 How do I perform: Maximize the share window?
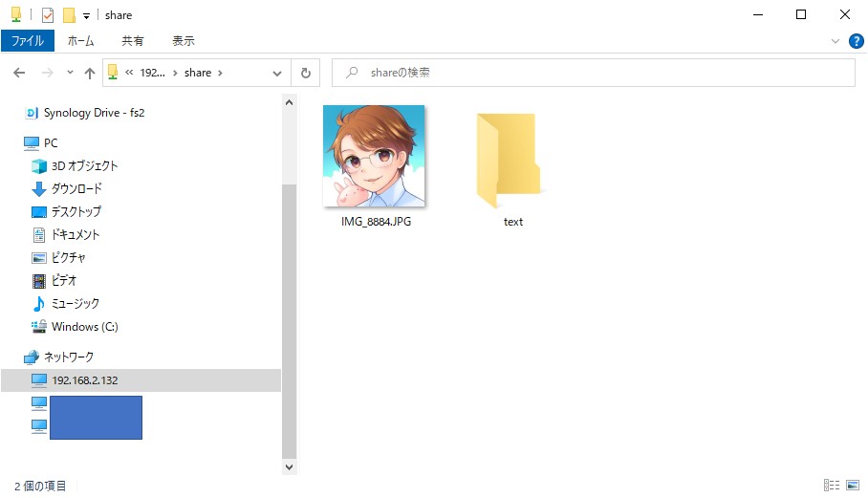tap(801, 15)
